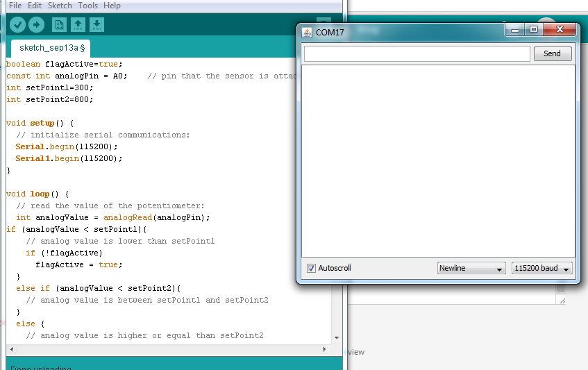Toggle the Autoscroll checkbox
588x370 pixels.
click(311, 268)
